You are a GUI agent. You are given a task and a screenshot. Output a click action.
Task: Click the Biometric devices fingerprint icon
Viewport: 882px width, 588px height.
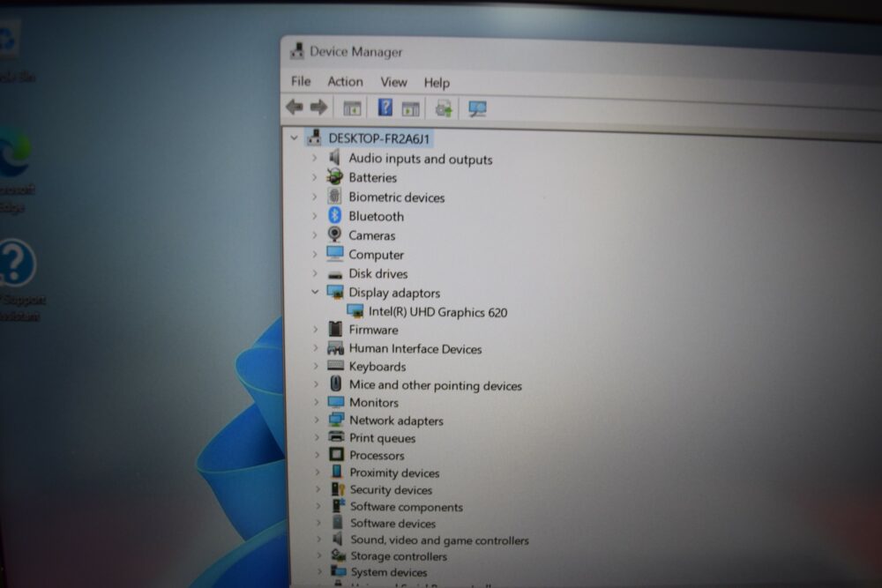pos(334,197)
